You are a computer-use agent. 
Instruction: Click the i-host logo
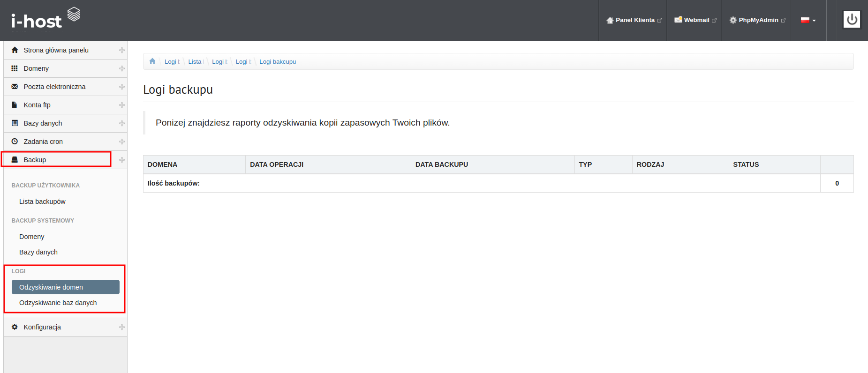(x=45, y=19)
